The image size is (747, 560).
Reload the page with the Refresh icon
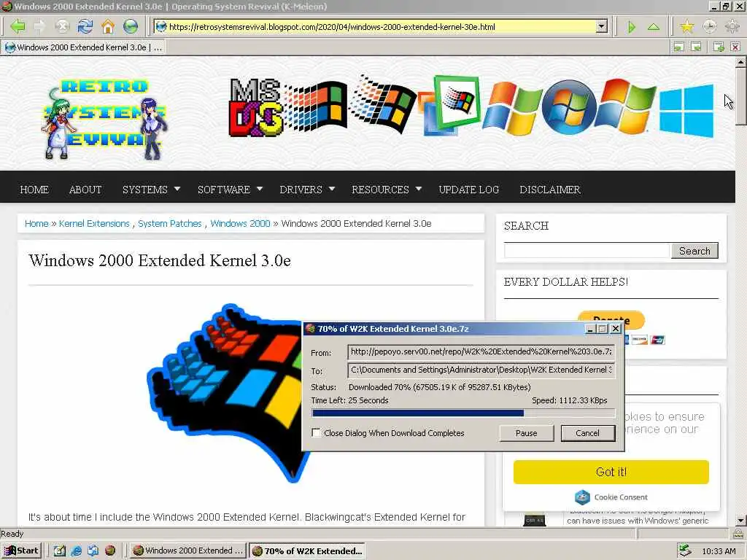point(85,26)
